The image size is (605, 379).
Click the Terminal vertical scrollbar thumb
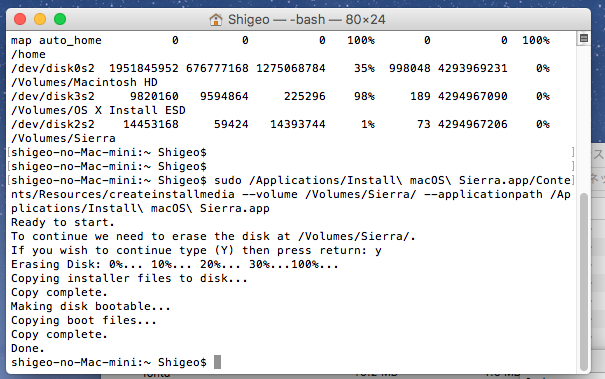click(x=584, y=281)
